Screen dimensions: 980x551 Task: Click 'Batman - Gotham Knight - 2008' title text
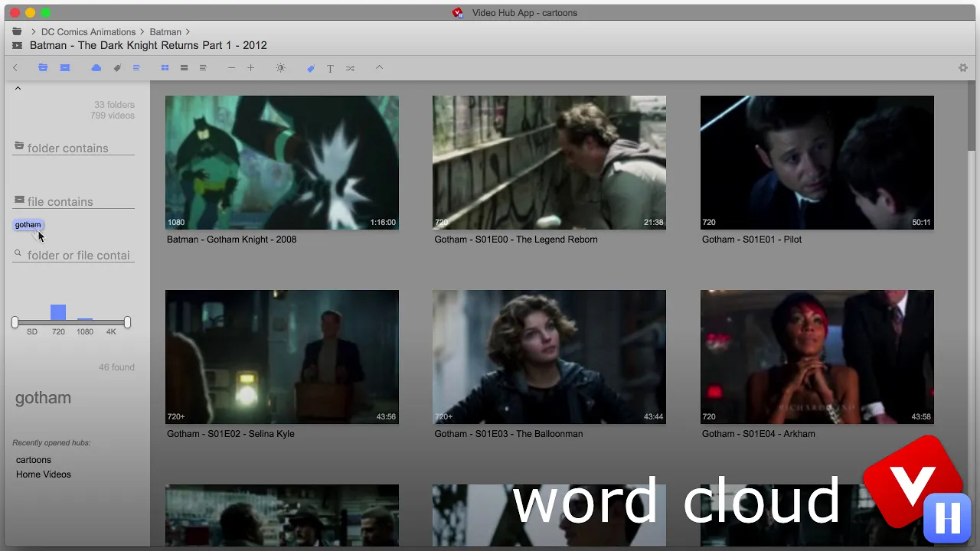pos(231,240)
